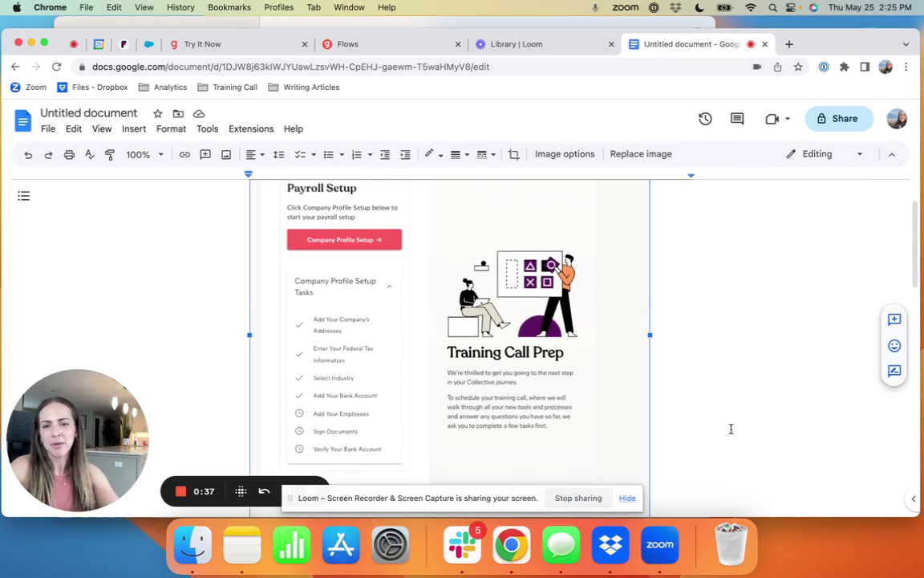Open the File menu in Docs
Viewport: 924px width, 578px height.
[48, 128]
